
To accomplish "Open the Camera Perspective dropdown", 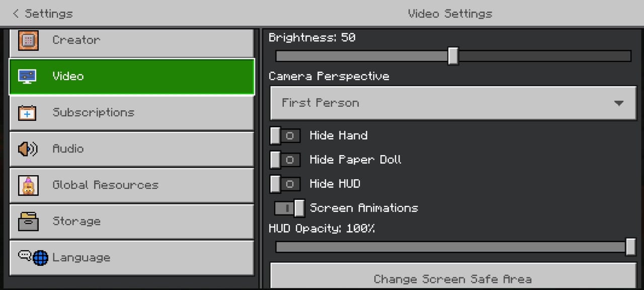I will tap(453, 103).
